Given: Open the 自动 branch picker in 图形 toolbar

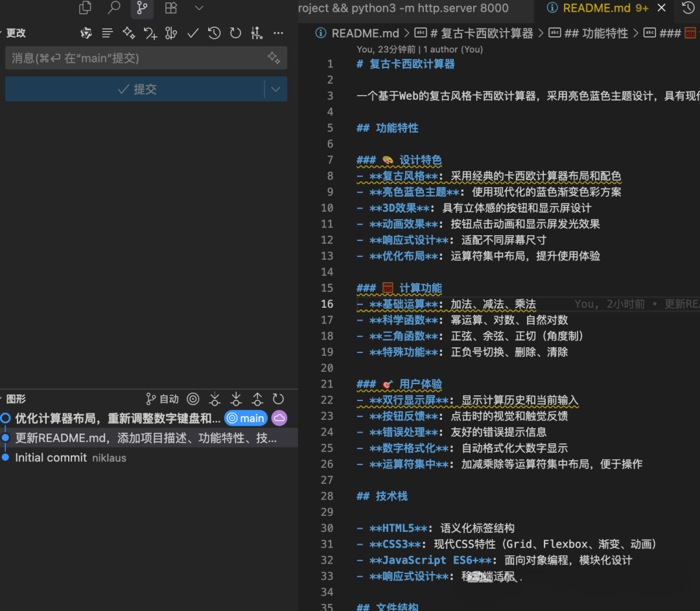Looking at the screenshot, I should tap(163, 399).
